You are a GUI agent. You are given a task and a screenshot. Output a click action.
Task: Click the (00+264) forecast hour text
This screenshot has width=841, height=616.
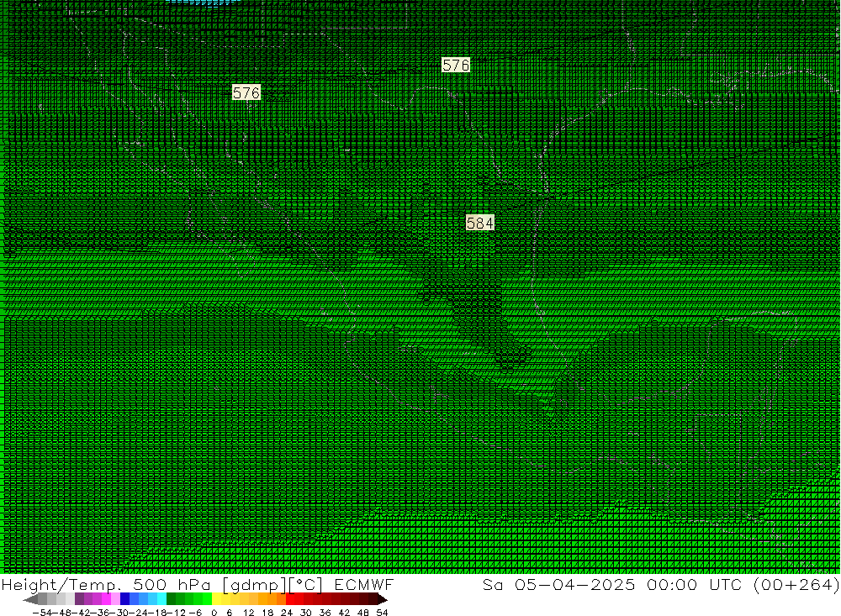pyautogui.click(x=796, y=585)
